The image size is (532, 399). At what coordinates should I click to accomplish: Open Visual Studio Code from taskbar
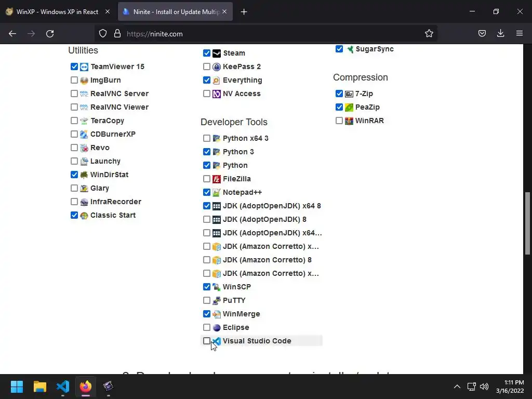(63, 387)
